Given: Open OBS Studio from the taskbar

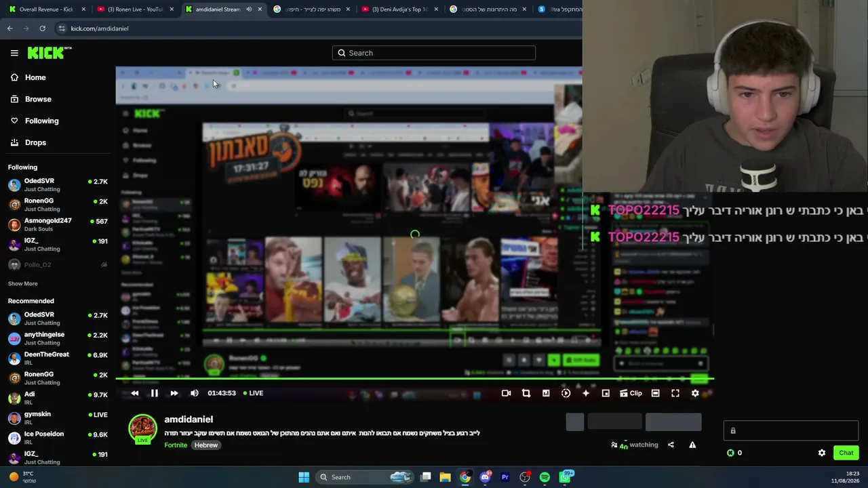Looking at the screenshot, I should tap(525, 477).
